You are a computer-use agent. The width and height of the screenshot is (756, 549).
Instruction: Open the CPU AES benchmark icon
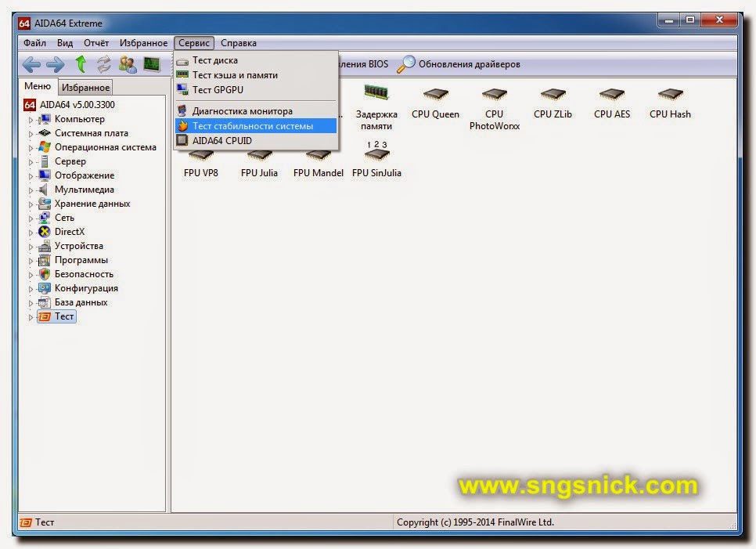612,94
